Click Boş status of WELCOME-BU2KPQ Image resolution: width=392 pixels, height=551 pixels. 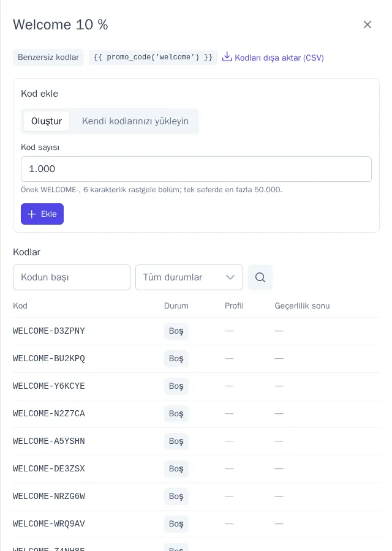[176, 358]
